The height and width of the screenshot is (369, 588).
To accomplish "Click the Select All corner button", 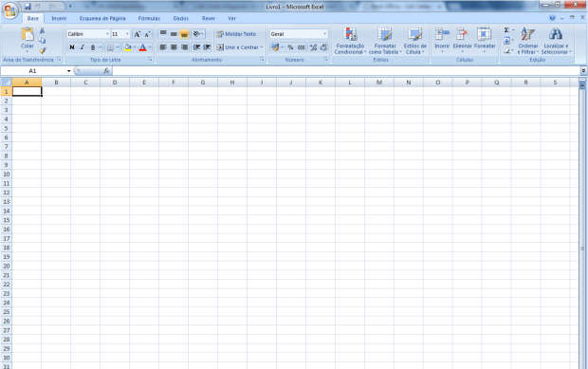I will [7, 83].
